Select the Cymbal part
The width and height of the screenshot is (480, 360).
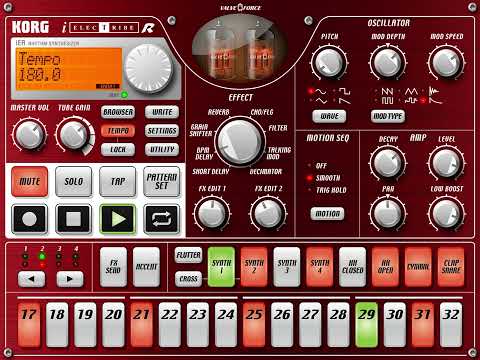tap(418, 267)
